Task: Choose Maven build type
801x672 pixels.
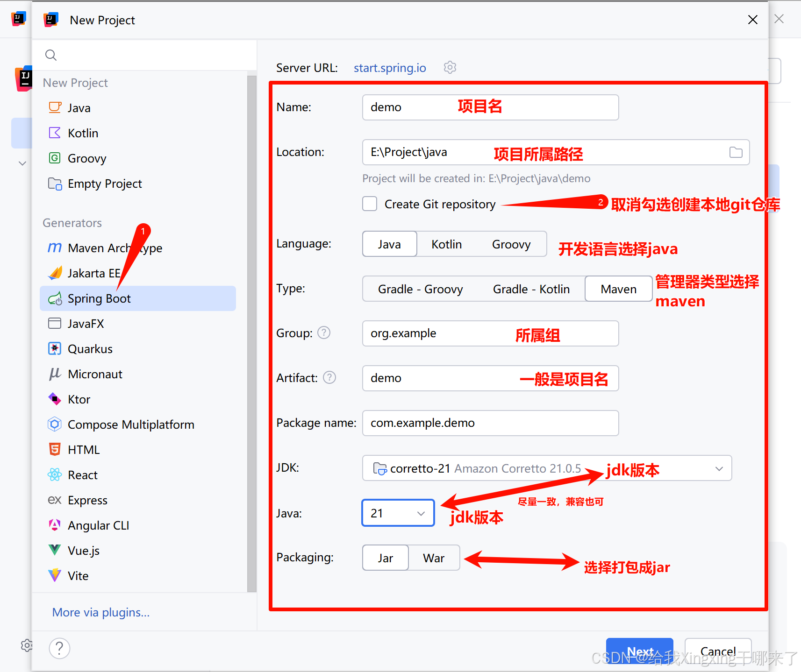Action: [618, 289]
